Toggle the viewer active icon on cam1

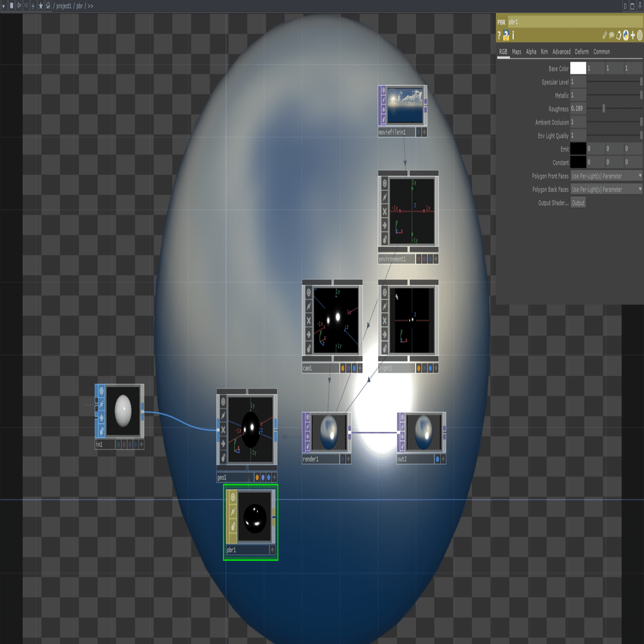[x=309, y=293]
